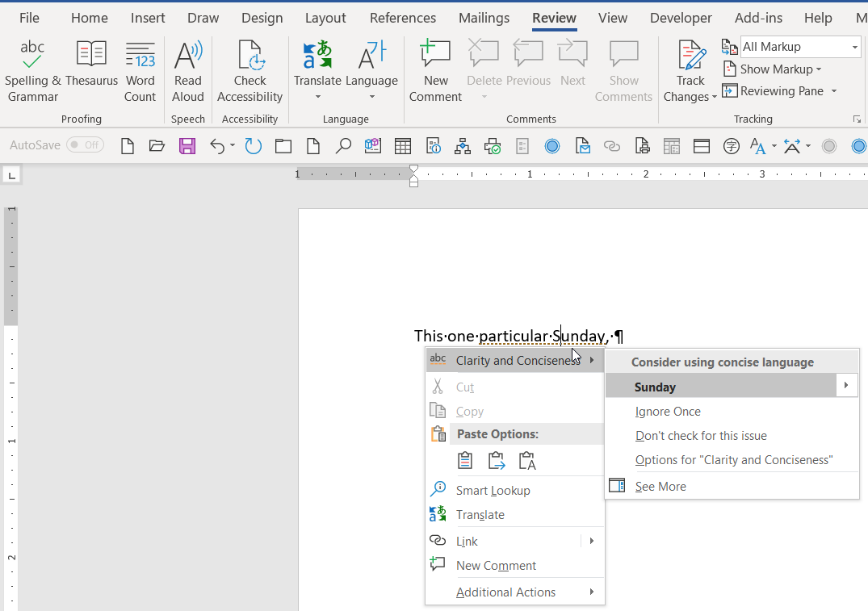Open the File tab
868x611 pixels.
click(x=29, y=18)
